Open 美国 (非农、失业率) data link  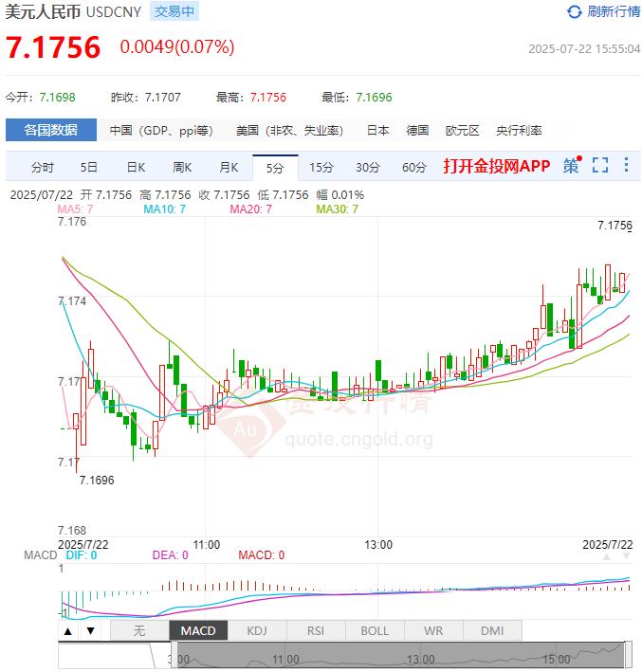point(289,130)
